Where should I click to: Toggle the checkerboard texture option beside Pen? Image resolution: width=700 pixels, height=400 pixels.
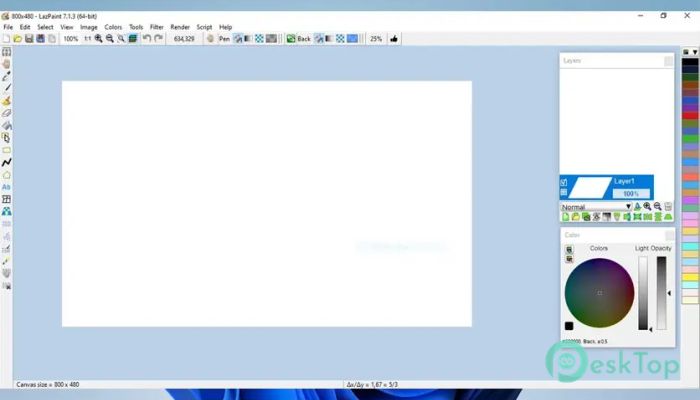[x=259, y=39]
